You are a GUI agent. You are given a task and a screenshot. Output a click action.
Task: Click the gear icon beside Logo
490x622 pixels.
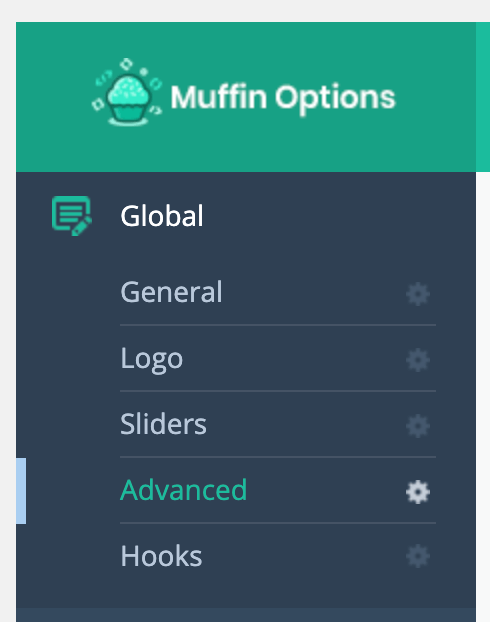tap(418, 360)
